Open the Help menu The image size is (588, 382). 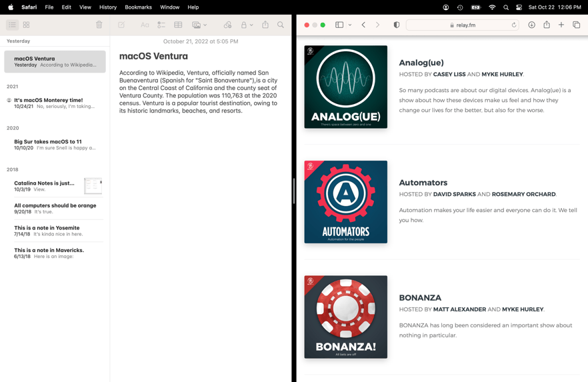(x=193, y=7)
